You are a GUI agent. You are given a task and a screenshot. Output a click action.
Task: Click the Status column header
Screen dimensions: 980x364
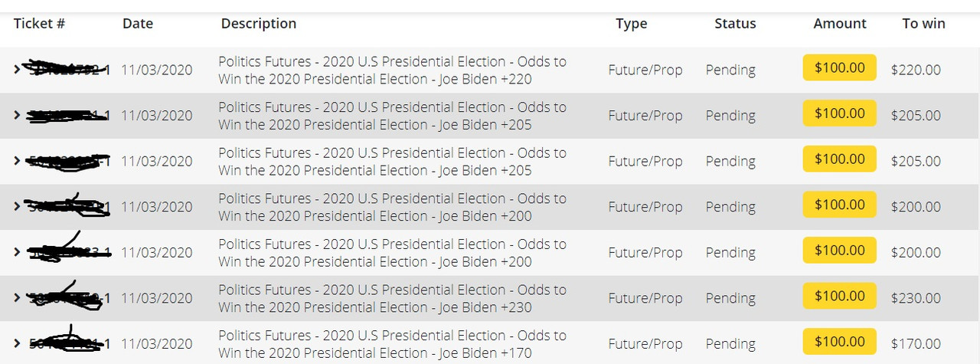(x=735, y=23)
